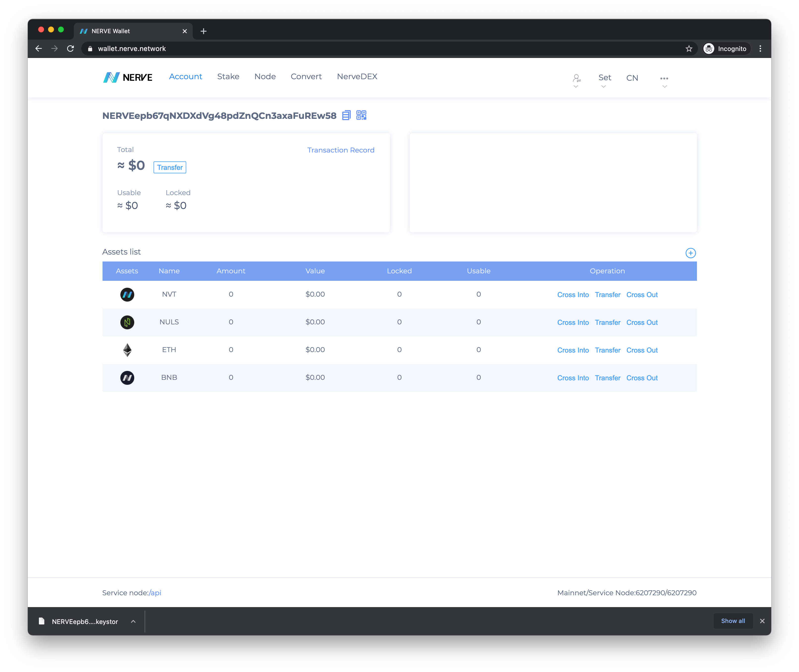Viewport: 799px width, 672px height.
Task: Bookmark this page with the star
Action: coord(689,49)
